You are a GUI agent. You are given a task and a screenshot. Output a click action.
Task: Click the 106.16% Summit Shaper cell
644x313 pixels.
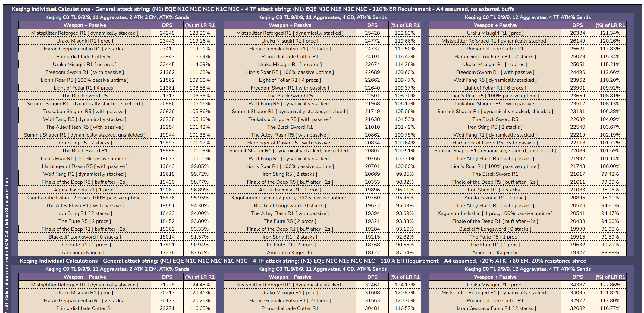[x=199, y=103]
